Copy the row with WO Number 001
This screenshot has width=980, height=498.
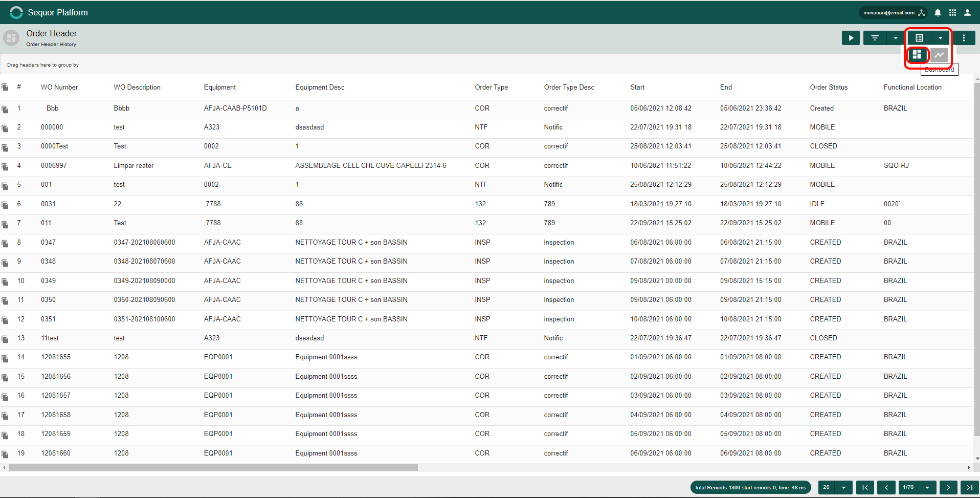click(x=5, y=186)
